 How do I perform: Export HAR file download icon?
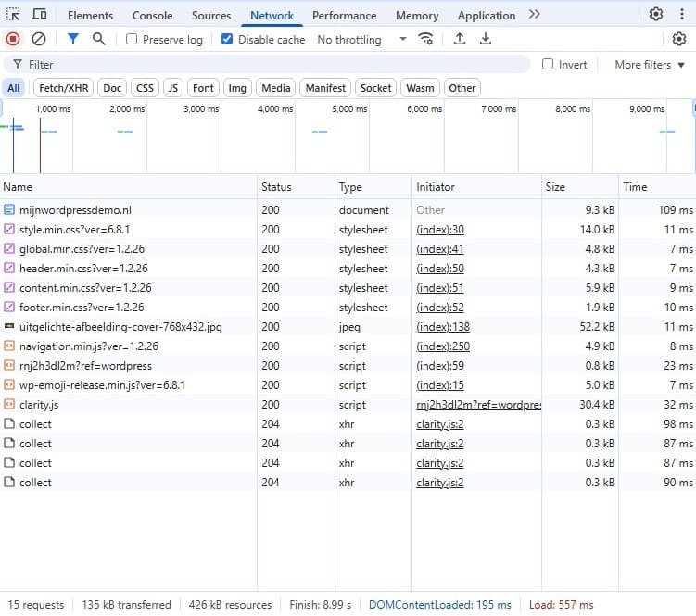tap(486, 39)
